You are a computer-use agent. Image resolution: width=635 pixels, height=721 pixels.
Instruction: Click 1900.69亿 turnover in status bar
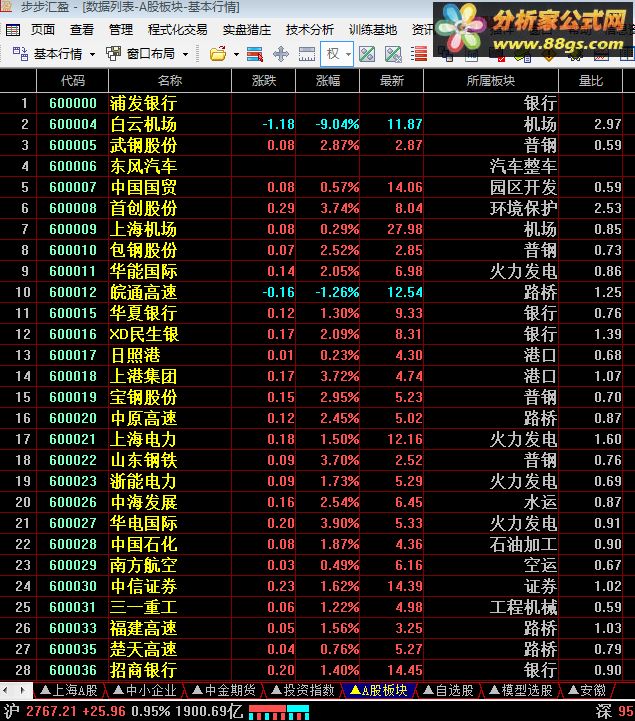(208, 711)
